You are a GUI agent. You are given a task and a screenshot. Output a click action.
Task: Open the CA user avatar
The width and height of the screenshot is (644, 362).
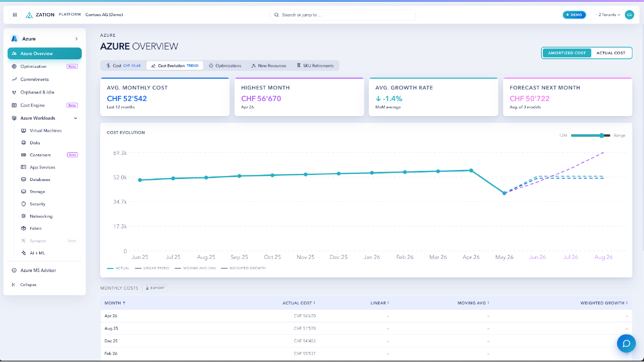629,15
